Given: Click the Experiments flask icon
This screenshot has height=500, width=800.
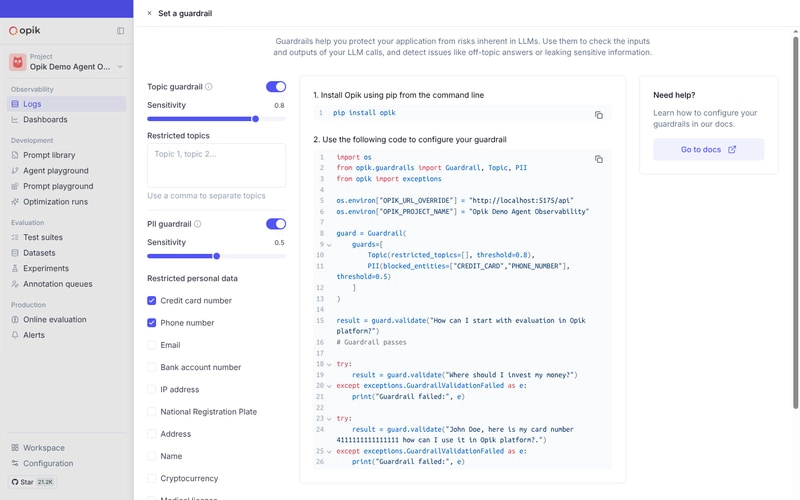Looking at the screenshot, I should click(15, 268).
